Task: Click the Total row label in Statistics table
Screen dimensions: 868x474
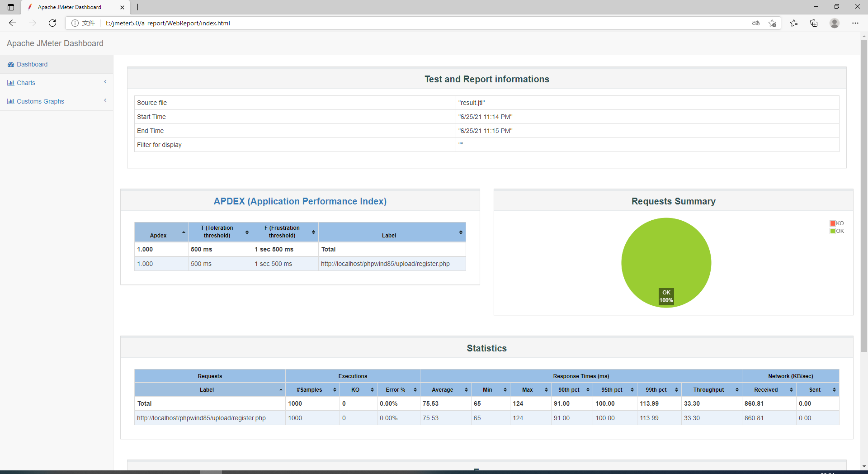Action: 145,403
